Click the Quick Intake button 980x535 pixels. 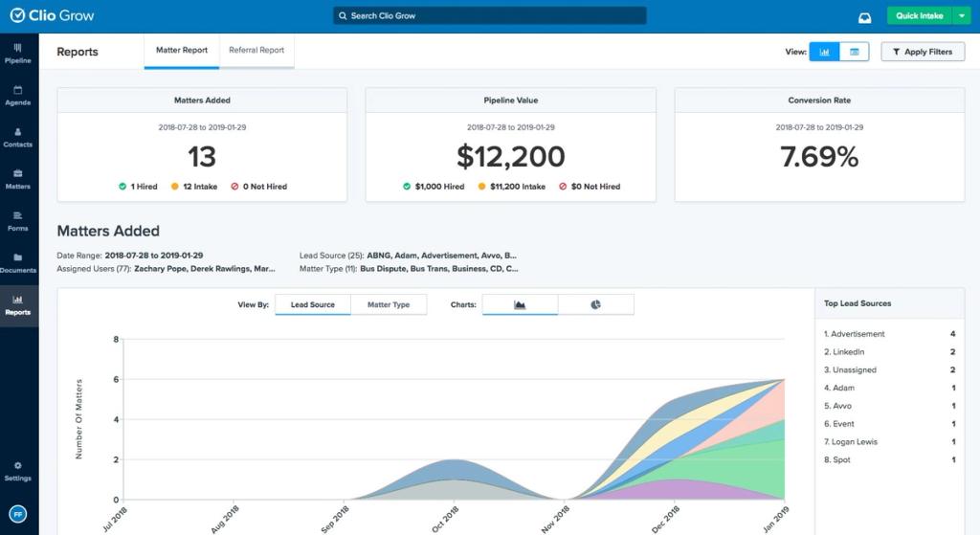920,15
